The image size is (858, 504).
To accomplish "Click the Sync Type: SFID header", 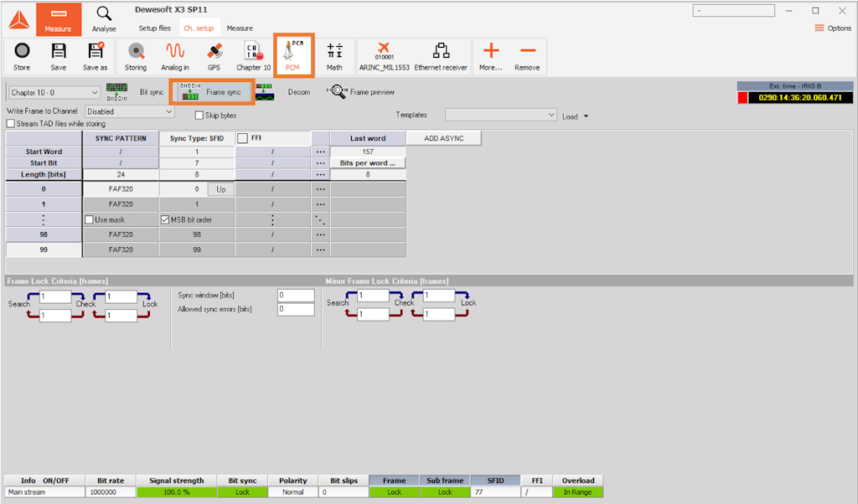I will 197,138.
